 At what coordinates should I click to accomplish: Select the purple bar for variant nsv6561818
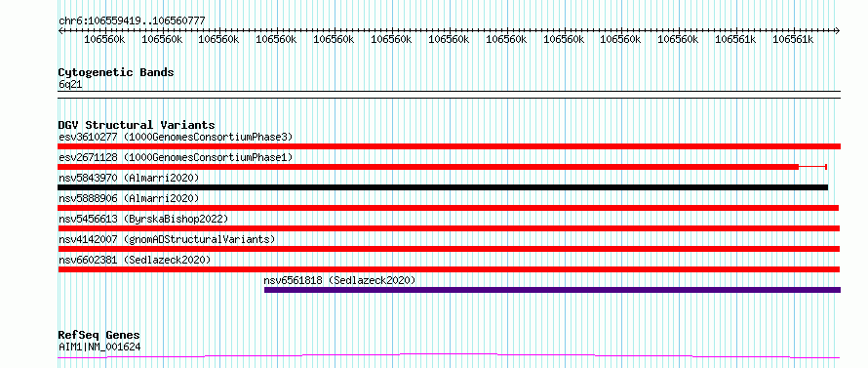[552, 290]
